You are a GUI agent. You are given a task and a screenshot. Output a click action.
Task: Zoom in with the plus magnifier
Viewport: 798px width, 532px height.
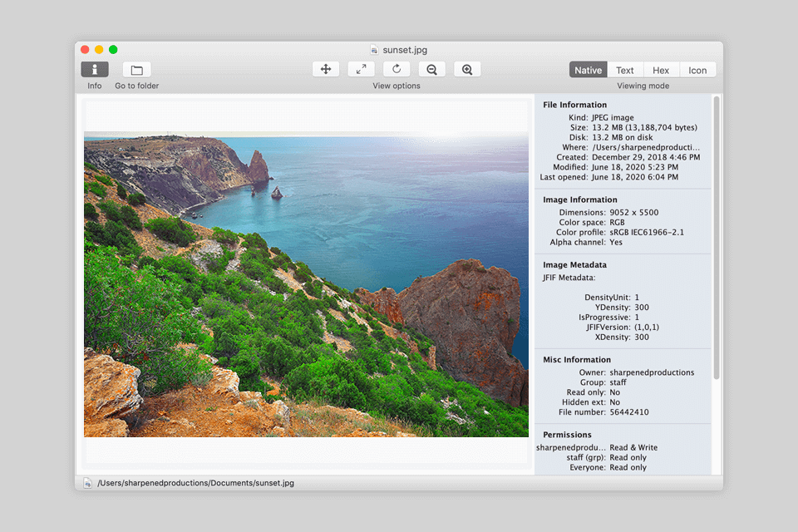pyautogui.click(x=467, y=69)
